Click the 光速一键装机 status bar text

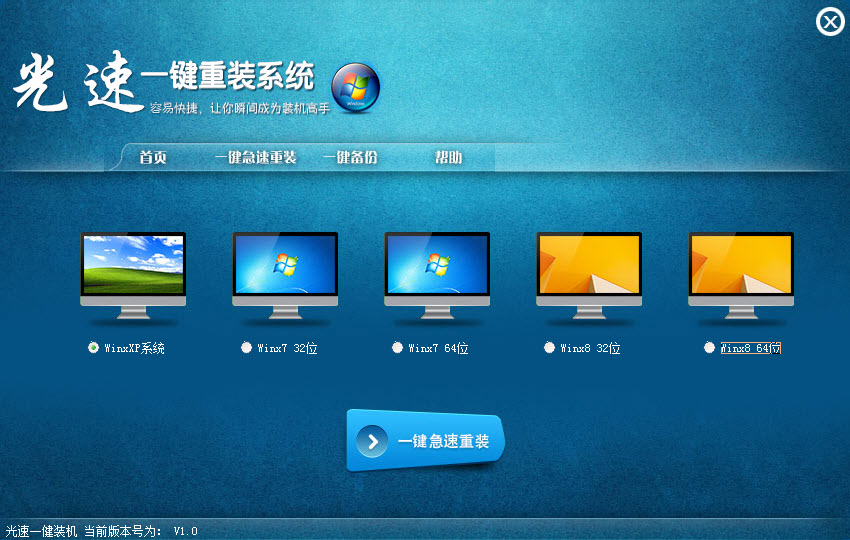(x=41, y=531)
